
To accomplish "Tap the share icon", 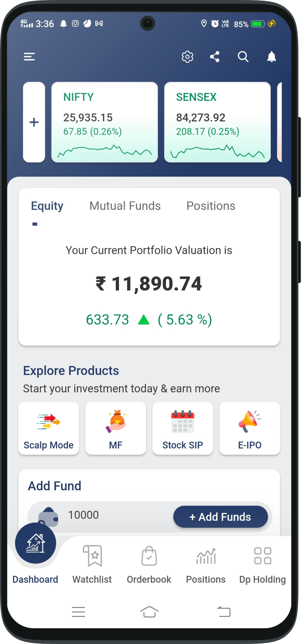I will click(x=215, y=57).
